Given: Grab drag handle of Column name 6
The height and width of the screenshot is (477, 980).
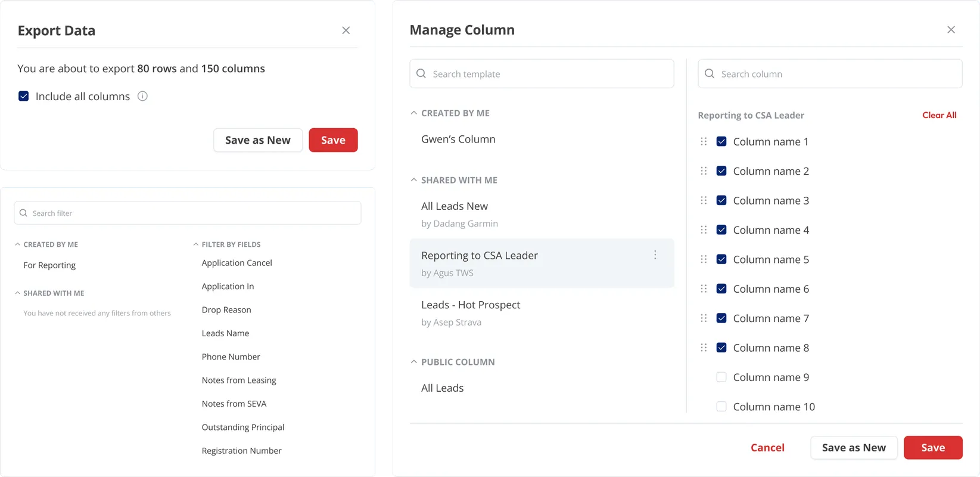Looking at the screenshot, I should [x=704, y=289].
